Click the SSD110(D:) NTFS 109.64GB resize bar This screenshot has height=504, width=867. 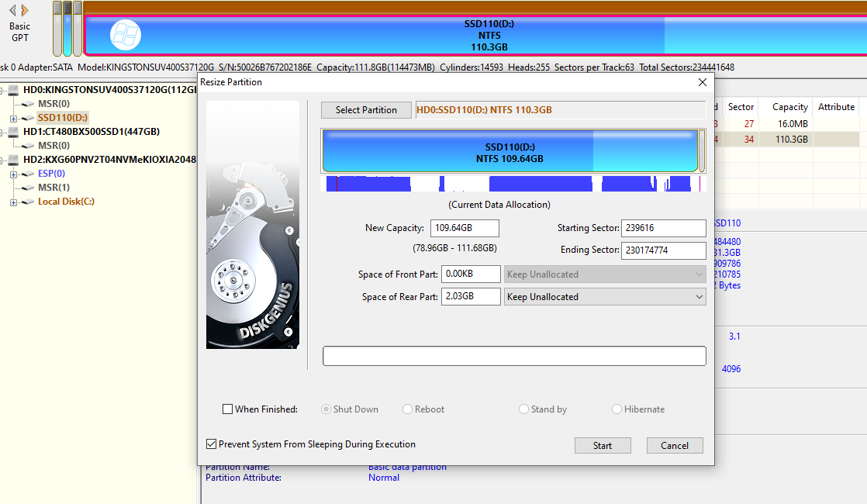(509, 151)
